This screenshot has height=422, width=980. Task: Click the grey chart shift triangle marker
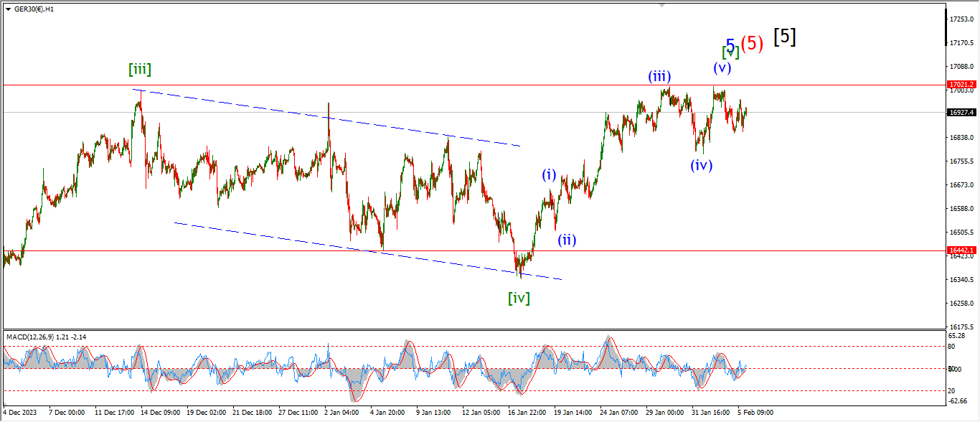662,5
